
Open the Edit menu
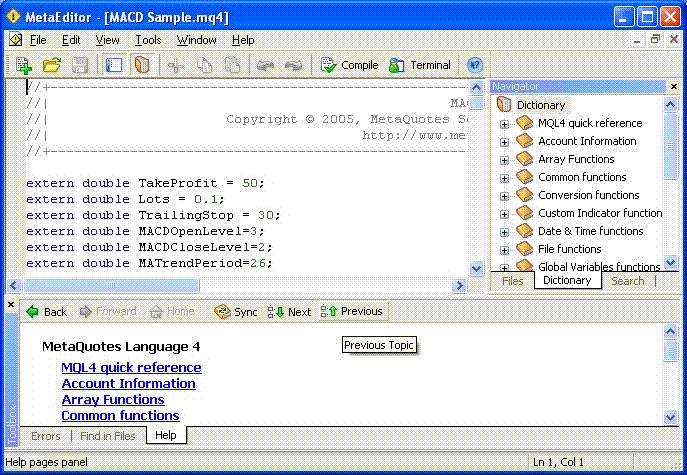coord(71,40)
